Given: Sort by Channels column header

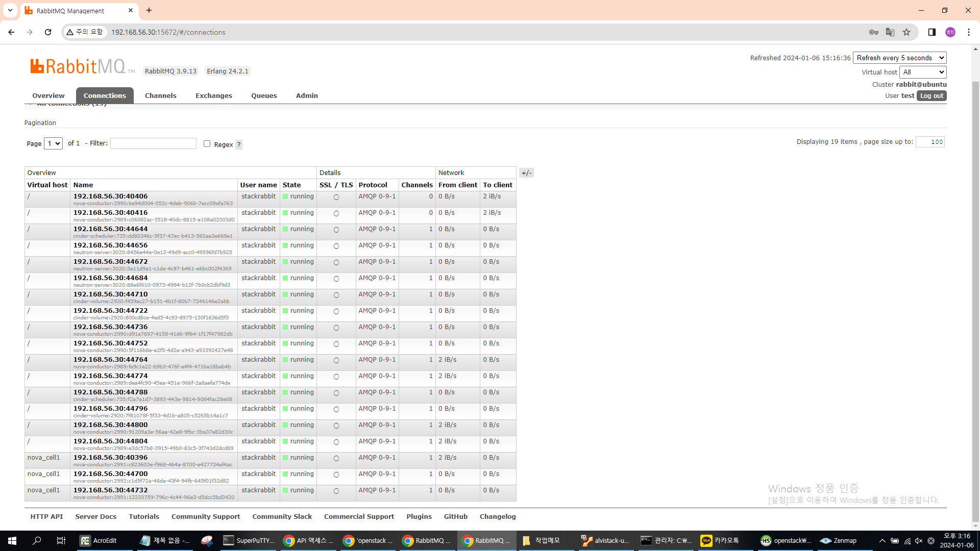Looking at the screenshot, I should click(x=416, y=185).
